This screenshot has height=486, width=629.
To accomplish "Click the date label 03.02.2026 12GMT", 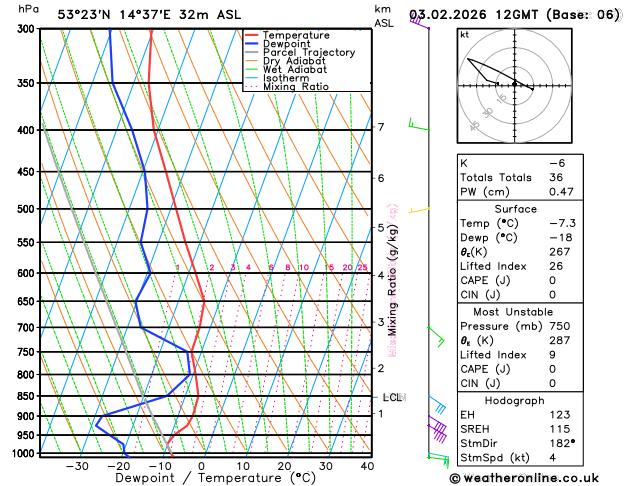I will point(474,14).
